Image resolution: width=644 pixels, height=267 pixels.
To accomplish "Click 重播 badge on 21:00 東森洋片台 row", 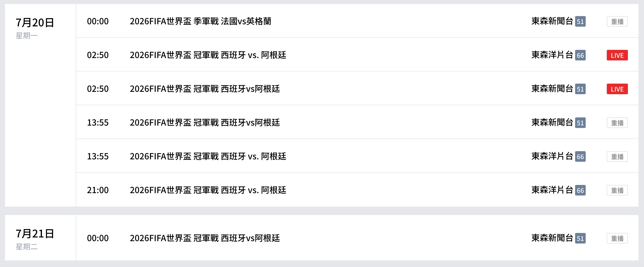I will (x=617, y=190).
